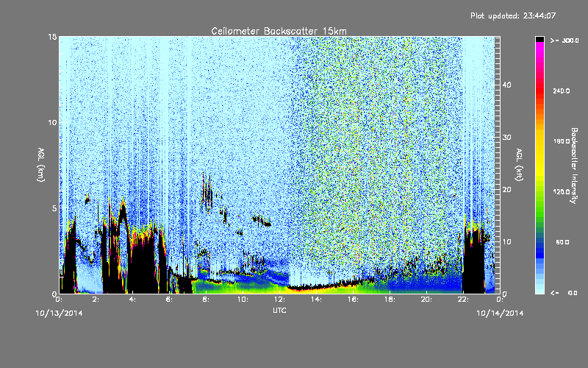Click the 10: hour tick label

(243, 300)
